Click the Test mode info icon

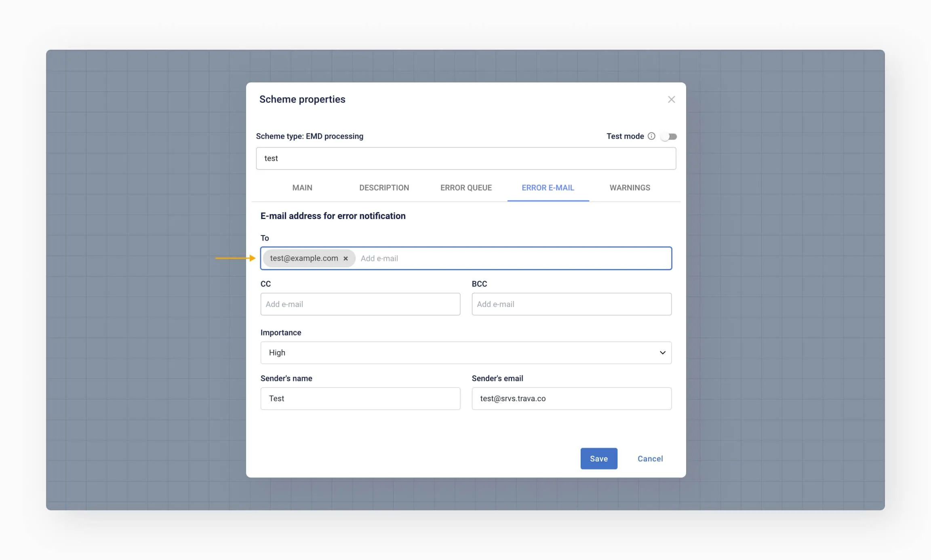[x=651, y=136]
